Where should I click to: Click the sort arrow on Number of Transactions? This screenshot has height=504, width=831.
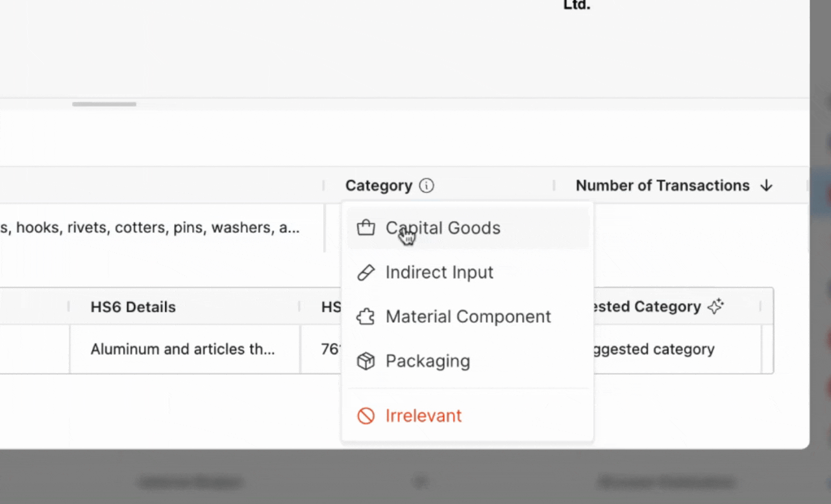point(766,186)
